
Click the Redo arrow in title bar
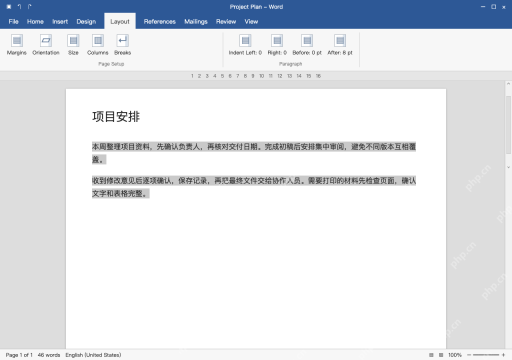[30, 7]
